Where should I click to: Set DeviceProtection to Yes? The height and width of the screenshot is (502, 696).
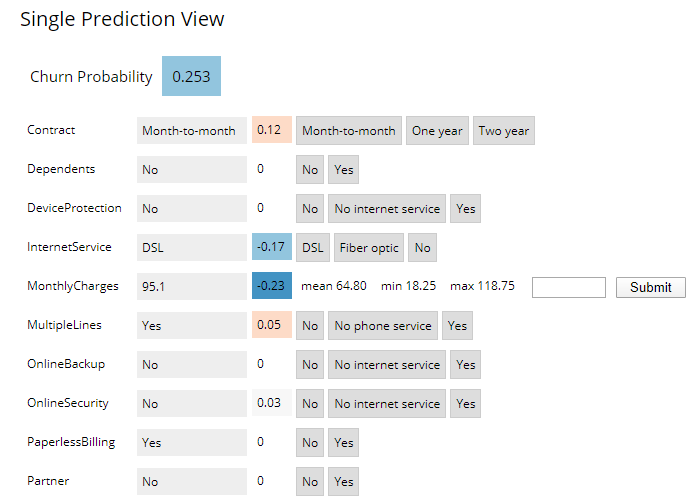(x=466, y=209)
